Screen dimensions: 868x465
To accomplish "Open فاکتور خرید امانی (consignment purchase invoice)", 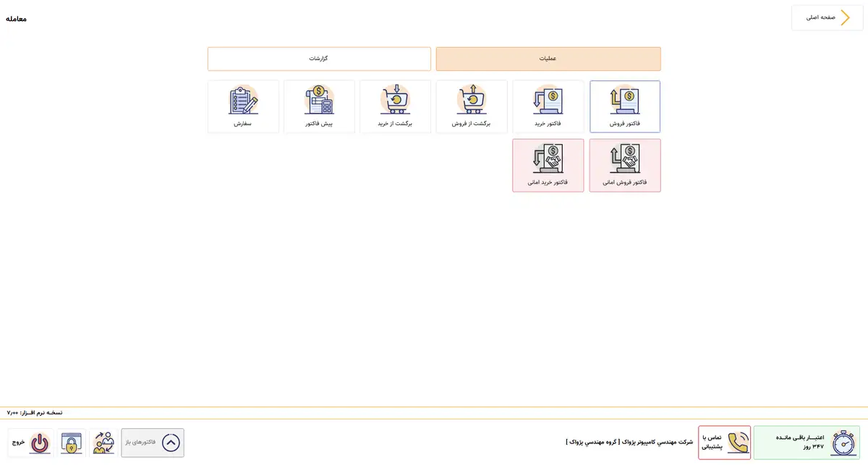I will click(x=548, y=166).
